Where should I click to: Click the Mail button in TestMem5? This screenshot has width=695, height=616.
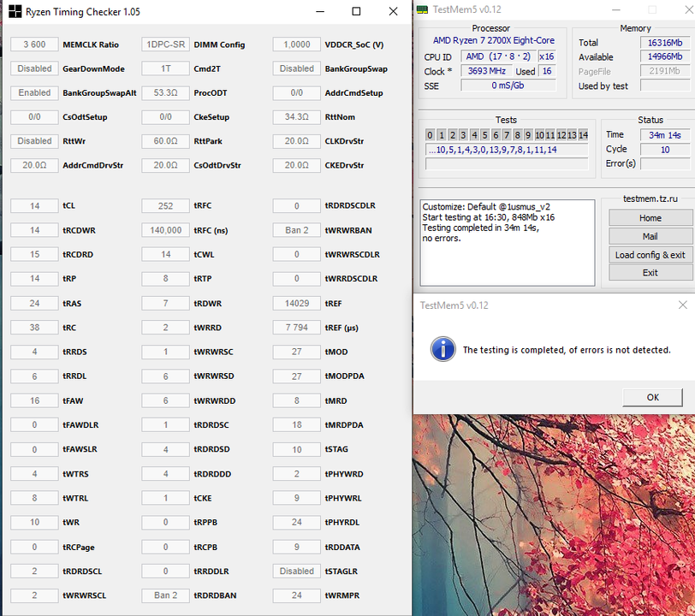point(650,236)
